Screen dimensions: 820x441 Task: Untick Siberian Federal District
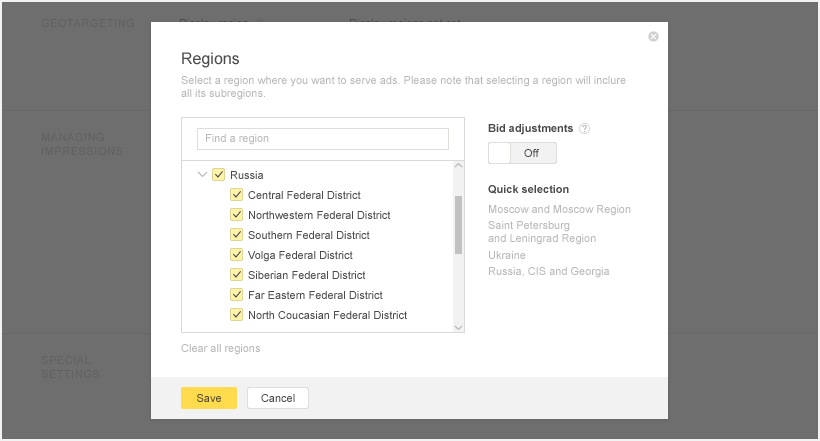coord(237,275)
